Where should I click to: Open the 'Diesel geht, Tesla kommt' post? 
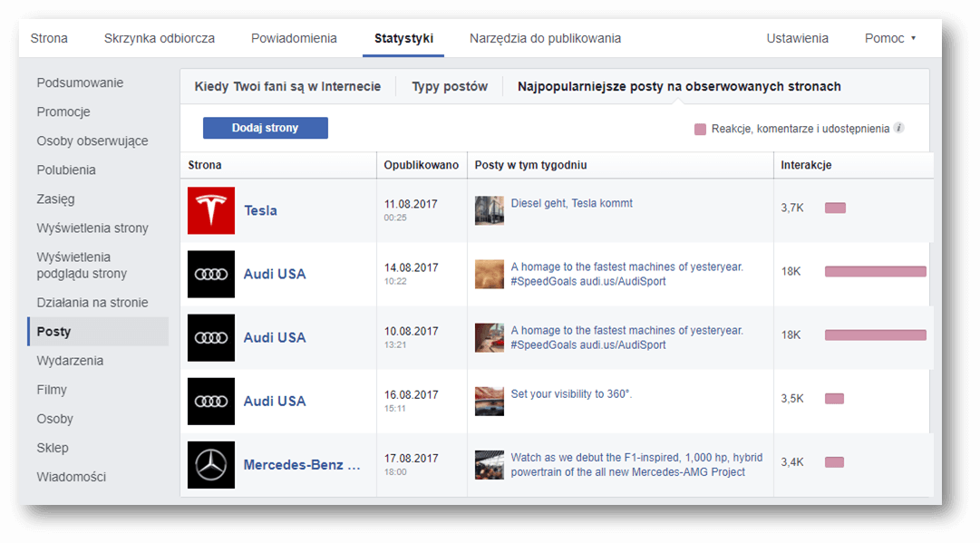571,203
